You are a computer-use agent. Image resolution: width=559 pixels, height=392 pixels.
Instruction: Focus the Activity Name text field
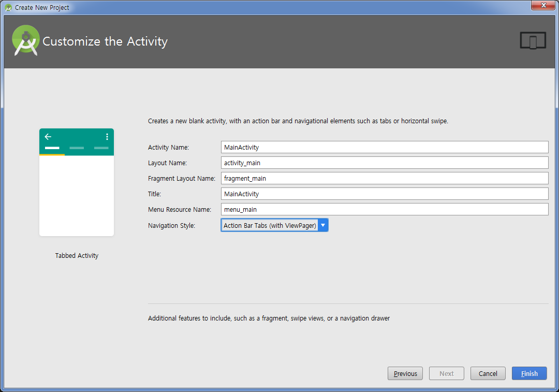click(384, 148)
